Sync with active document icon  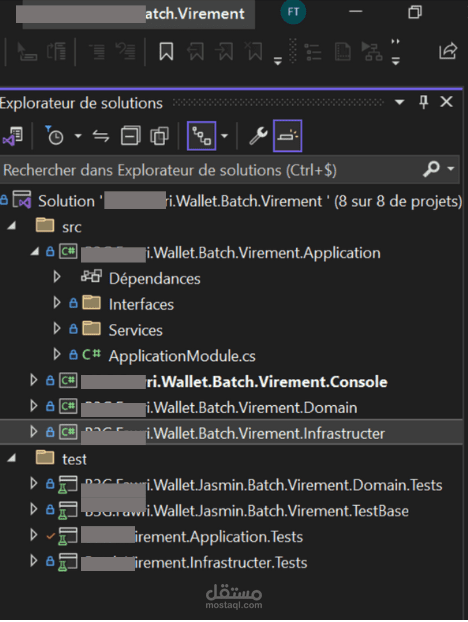[x=101, y=136]
